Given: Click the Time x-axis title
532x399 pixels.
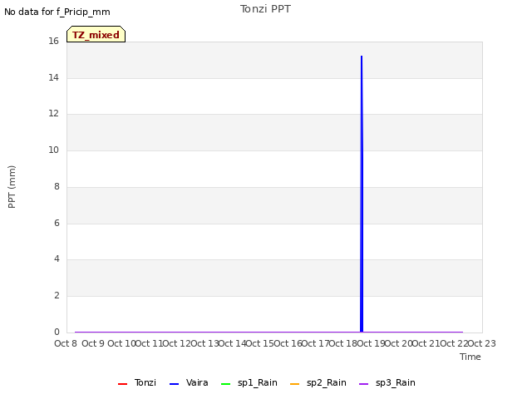Looking at the screenshot, I should click(470, 357).
